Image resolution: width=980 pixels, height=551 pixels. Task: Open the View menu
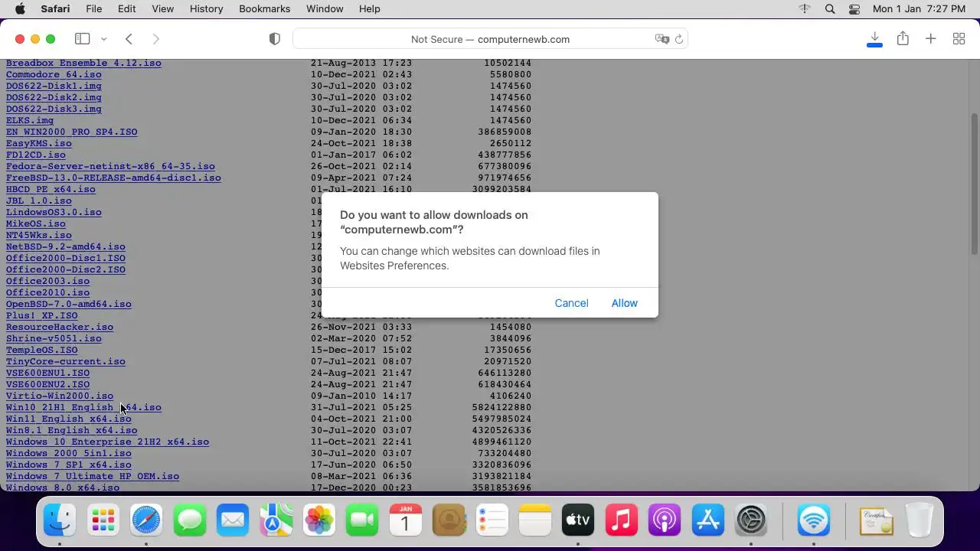coord(162,8)
